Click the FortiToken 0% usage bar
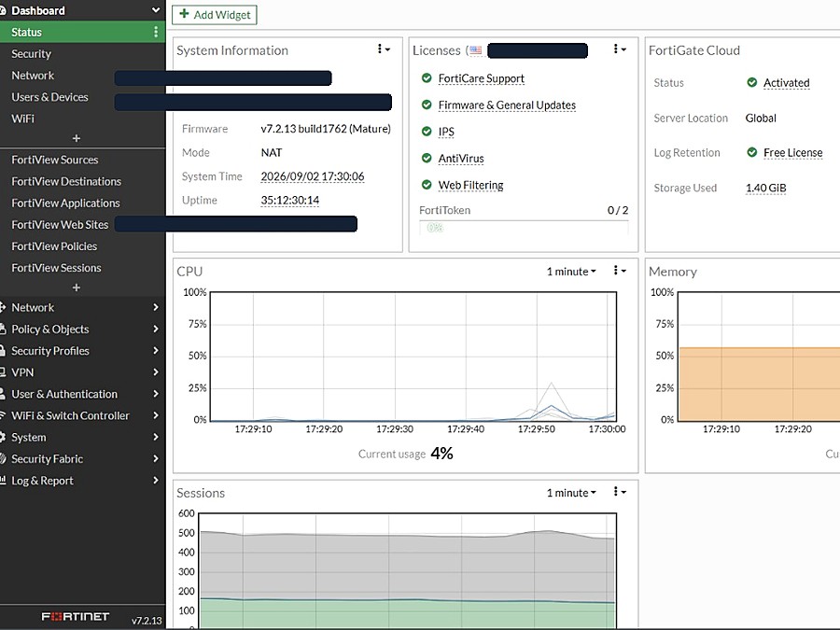 pyautogui.click(x=524, y=228)
